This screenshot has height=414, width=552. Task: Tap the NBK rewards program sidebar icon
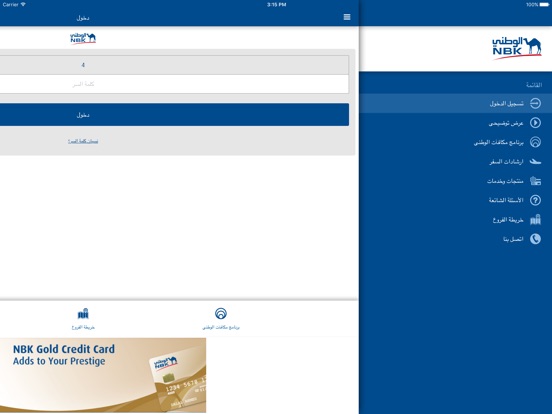point(535,142)
